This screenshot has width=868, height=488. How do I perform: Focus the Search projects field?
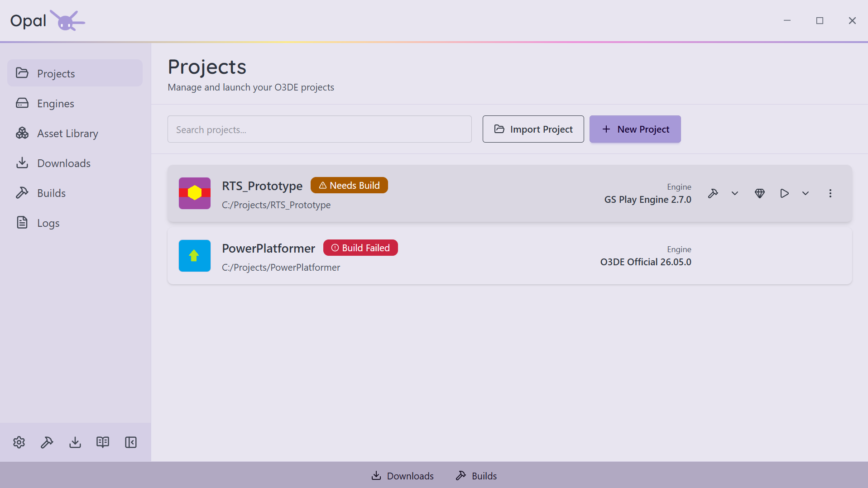(x=319, y=129)
